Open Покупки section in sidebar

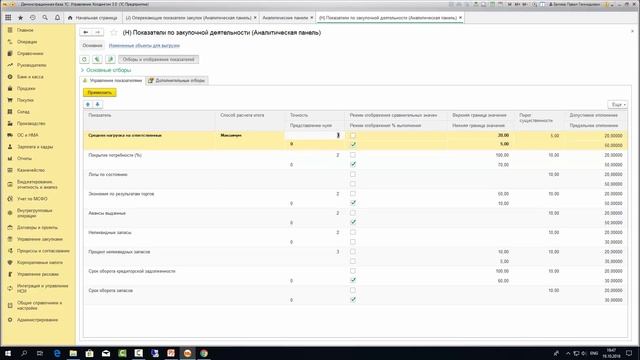click(x=25, y=100)
